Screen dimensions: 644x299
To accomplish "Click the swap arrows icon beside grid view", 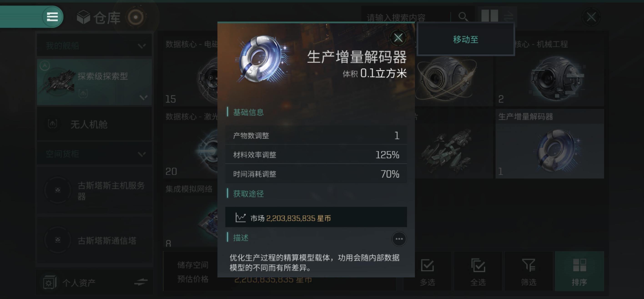I will pos(508,17).
